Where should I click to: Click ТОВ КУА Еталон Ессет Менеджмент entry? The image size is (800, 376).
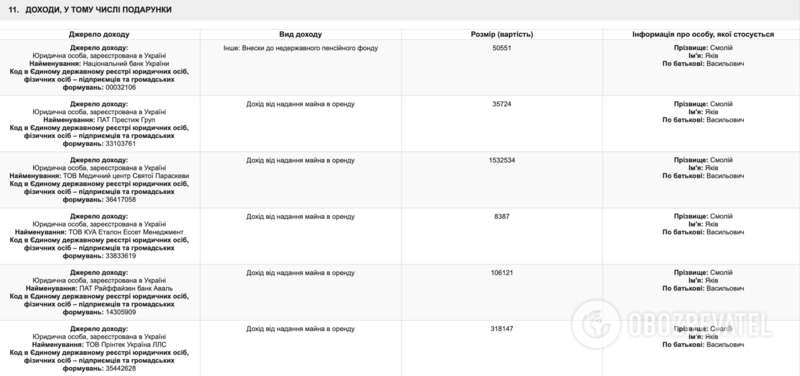point(126,232)
